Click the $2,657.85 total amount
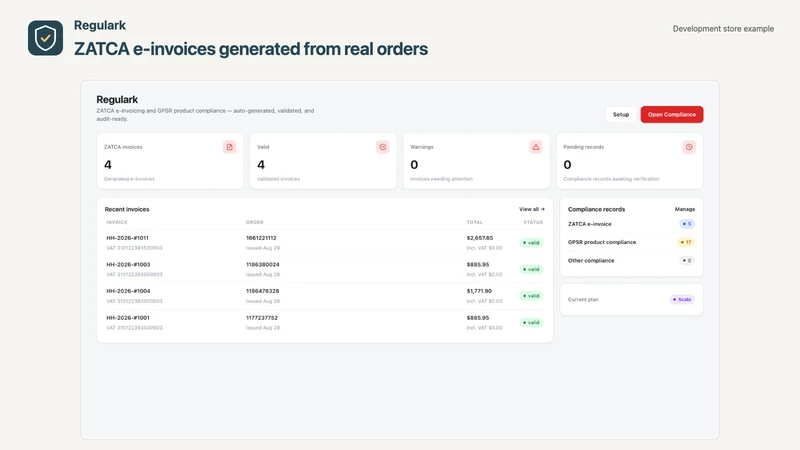Viewport: 800px width, 450px height. click(x=480, y=238)
